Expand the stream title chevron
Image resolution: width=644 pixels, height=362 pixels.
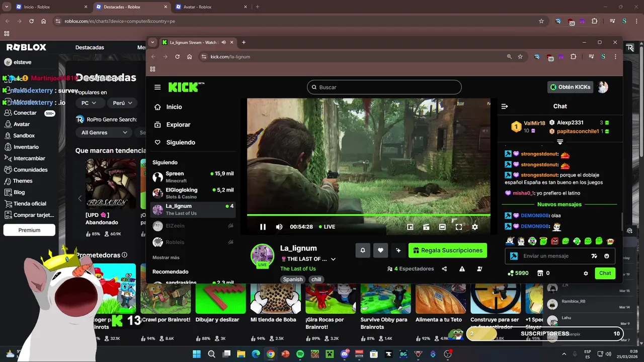click(333, 259)
